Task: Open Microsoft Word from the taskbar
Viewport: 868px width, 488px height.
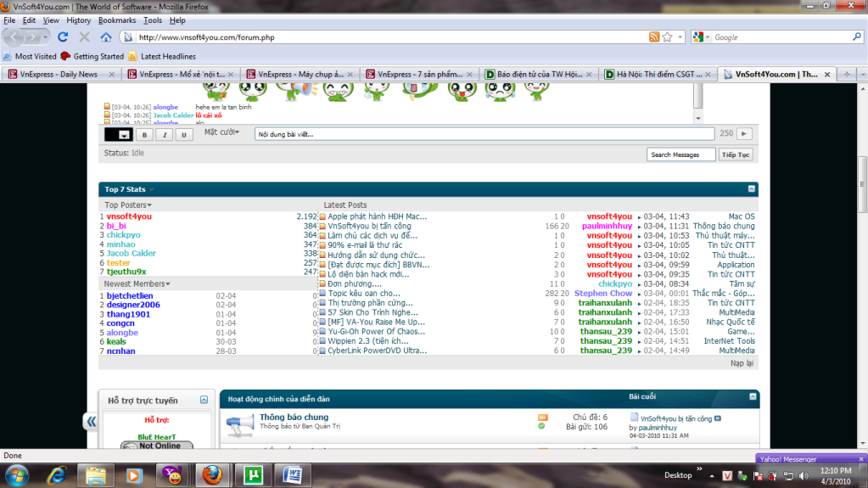Action: coord(292,475)
